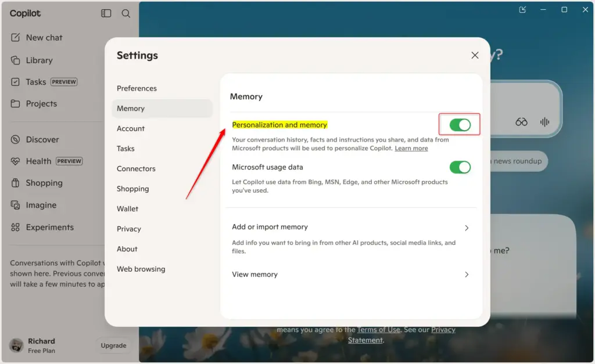Click the Imagine image icon
595x364 pixels.
15,205
